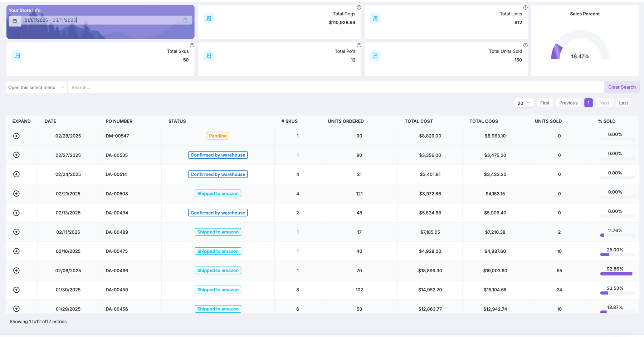The width and height of the screenshot is (644, 337).
Task: Click the Total Units Sold info icon
Action: pyautogui.click(x=525, y=45)
